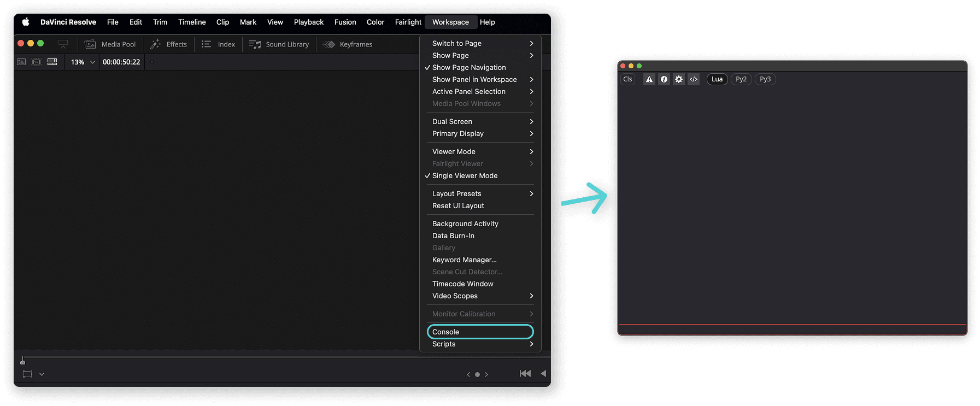Open the Fusion menu
This screenshot has width=980, height=406.
345,22
